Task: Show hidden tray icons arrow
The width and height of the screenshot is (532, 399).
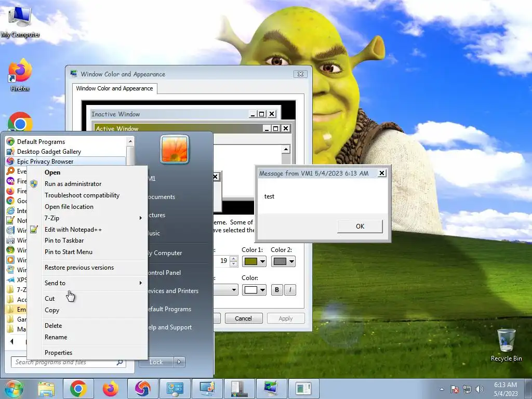Action: pos(442,389)
